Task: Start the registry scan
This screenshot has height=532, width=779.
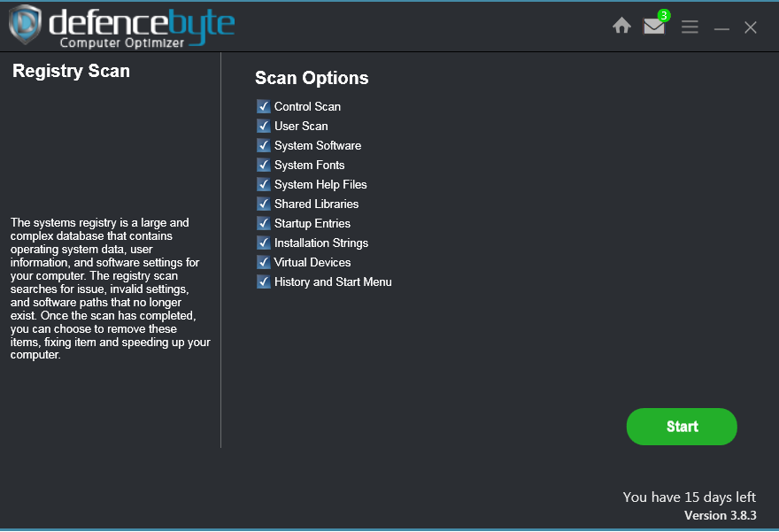Action: pos(682,427)
